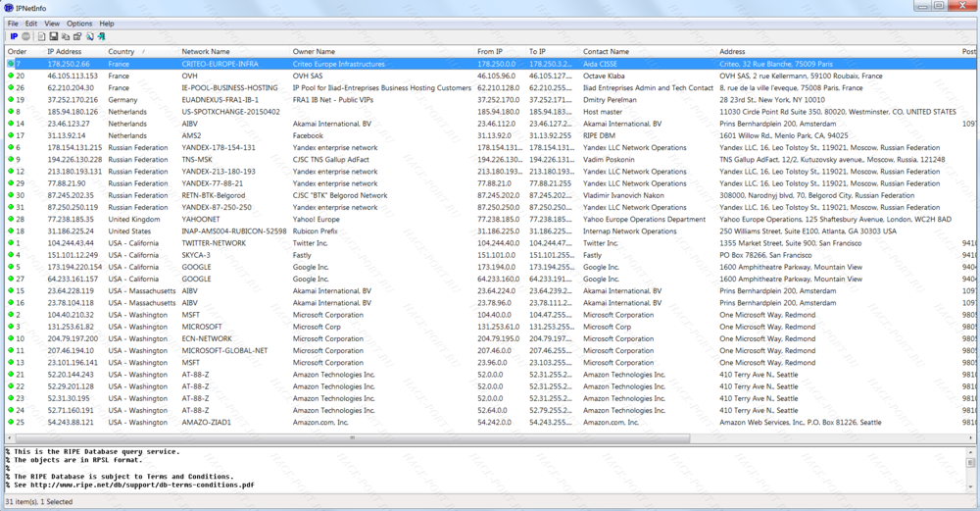Screen dimensions: 980x511
Task: Select the IE-POOL-BUSINESS-HOSTING row
Action: (x=491, y=87)
